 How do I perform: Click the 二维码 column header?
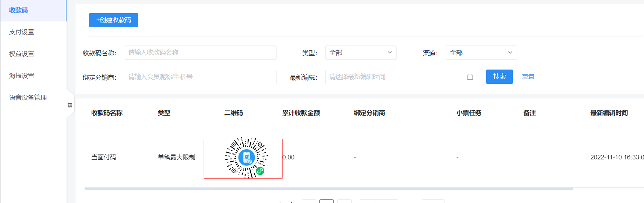233,113
